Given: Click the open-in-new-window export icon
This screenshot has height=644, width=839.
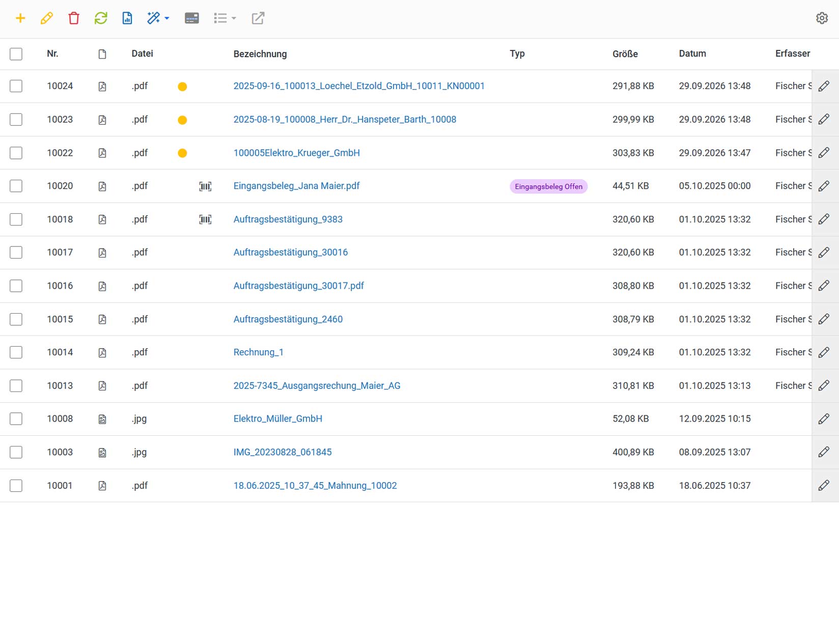Looking at the screenshot, I should pyautogui.click(x=258, y=18).
